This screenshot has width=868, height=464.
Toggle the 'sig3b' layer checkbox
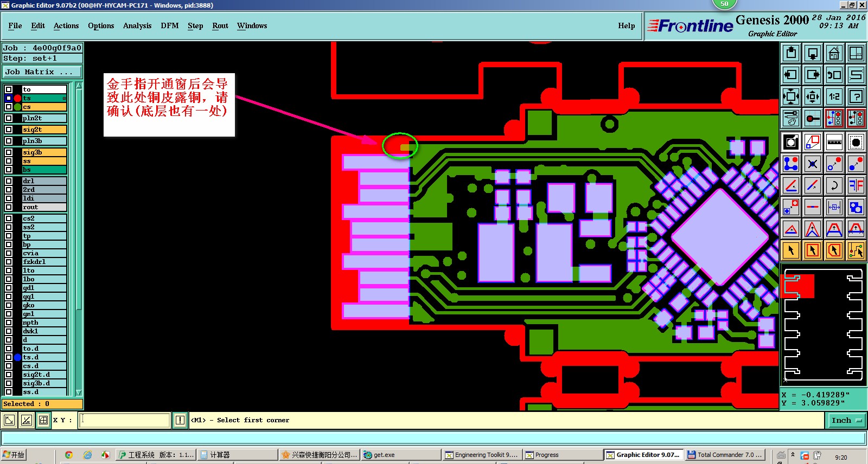[9, 152]
